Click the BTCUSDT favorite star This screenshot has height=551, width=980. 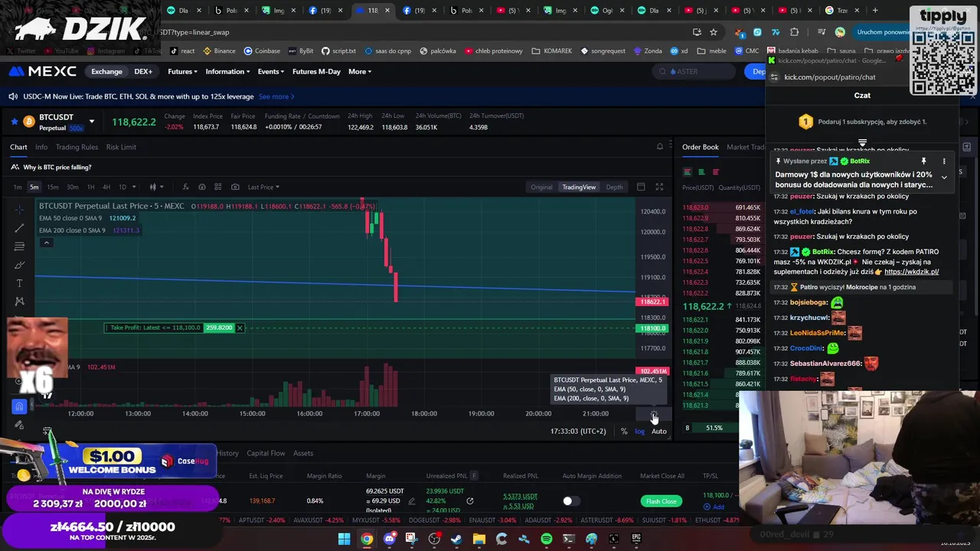15,122
